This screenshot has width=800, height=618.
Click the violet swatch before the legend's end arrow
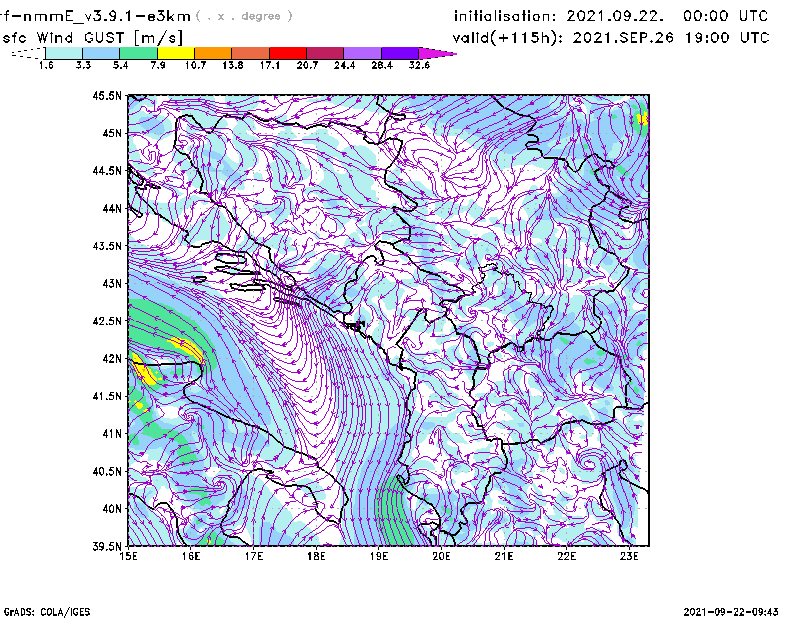pyautogui.click(x=400, y=53)
